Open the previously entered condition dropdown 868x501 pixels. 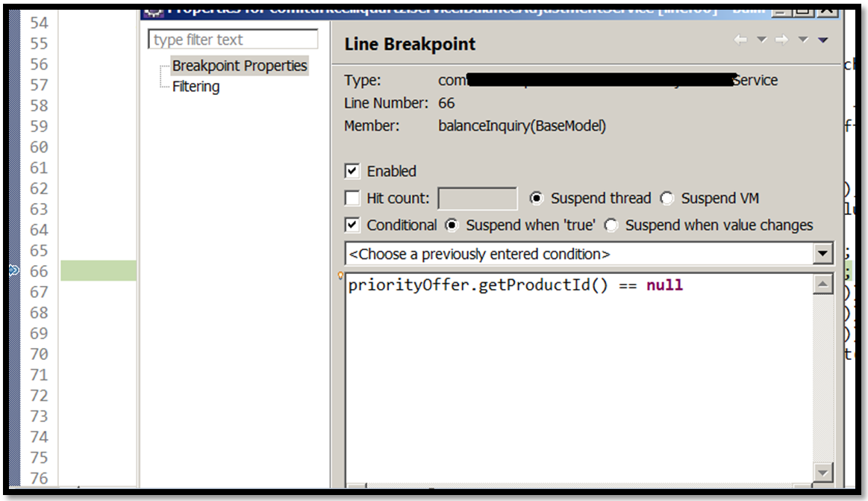822,254
